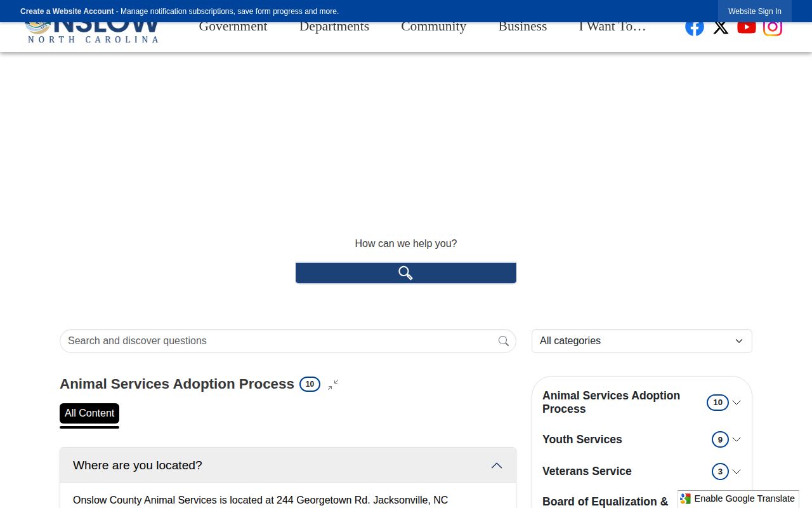The height and width of the screenshot is (508, 812).
Task: Expand Animal Services Adoption Process sidebar chevron
Action: (737, 403)
